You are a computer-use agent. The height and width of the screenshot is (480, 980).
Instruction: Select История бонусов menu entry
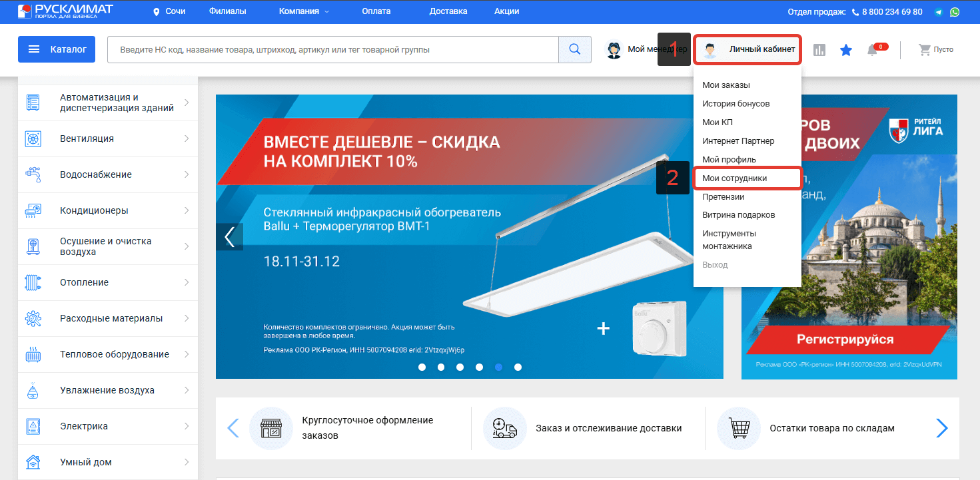point(736,104)
